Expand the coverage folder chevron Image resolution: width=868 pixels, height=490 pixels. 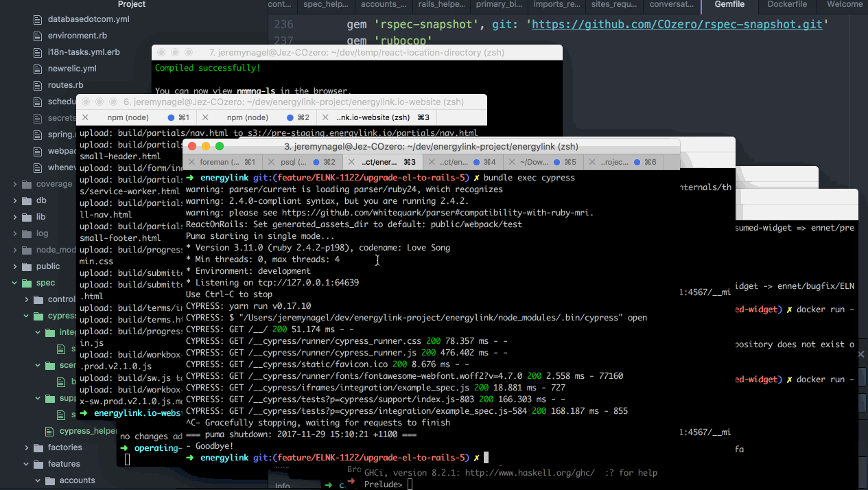15,184
